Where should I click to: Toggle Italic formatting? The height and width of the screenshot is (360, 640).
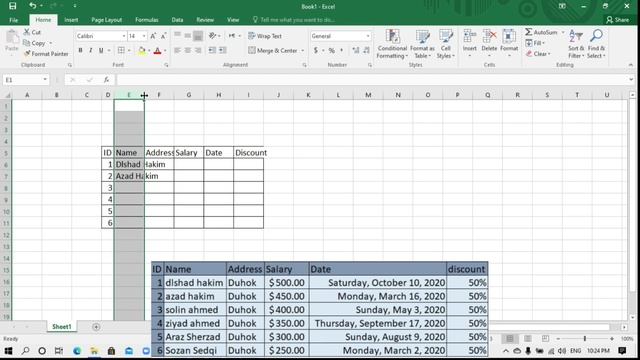[x=90, y=50]
